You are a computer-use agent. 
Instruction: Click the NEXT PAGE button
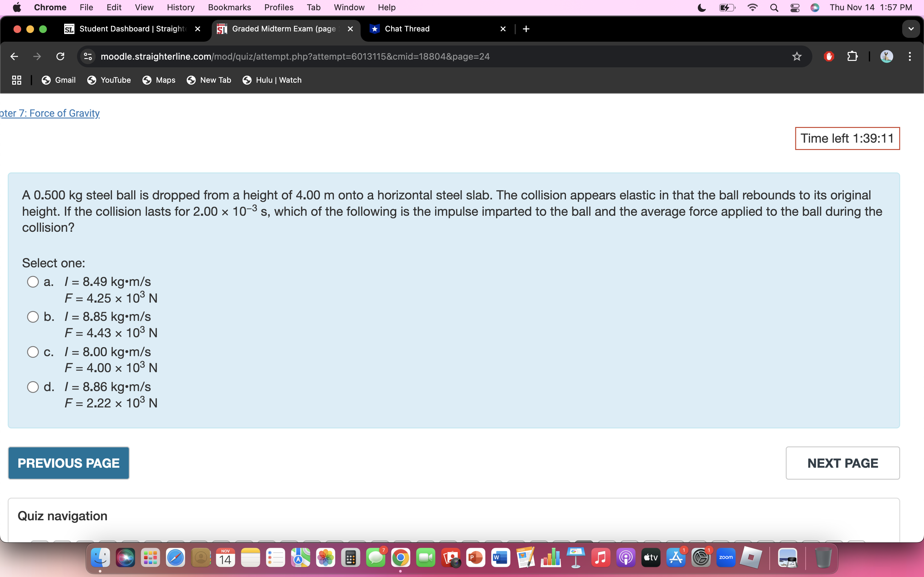click(842, 463)
